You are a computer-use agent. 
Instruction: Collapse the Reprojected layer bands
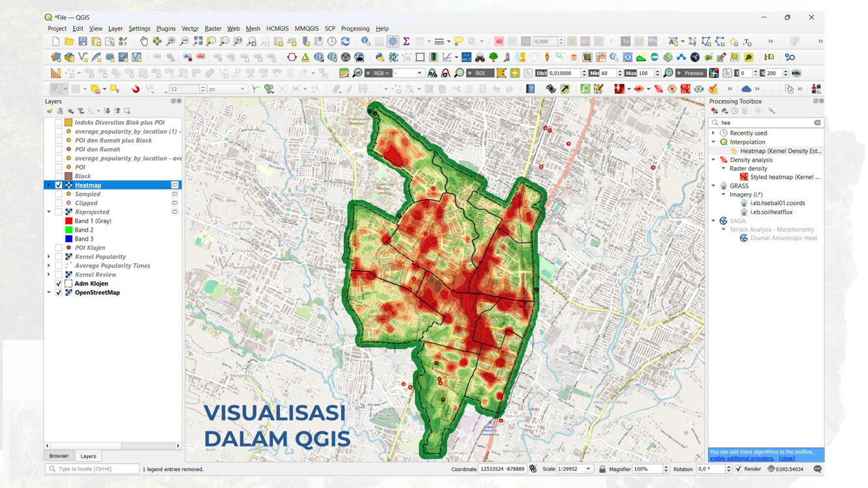(x=48, y=211)
